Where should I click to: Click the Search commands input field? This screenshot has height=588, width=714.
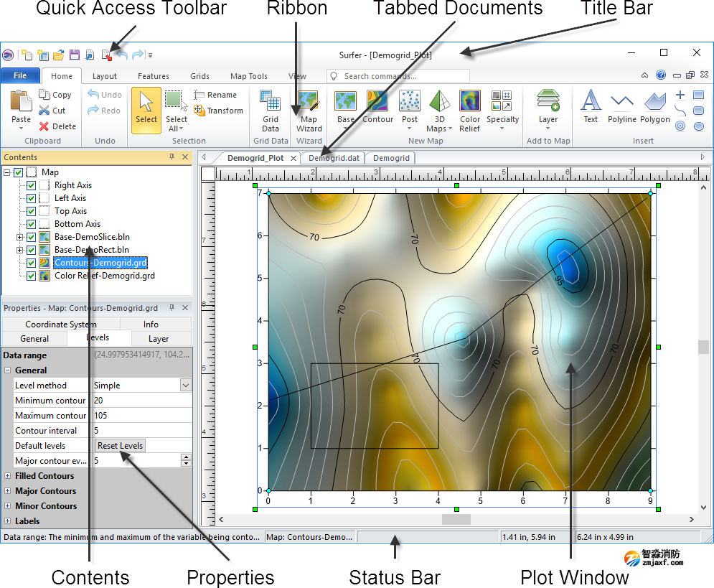coord(402,76)
